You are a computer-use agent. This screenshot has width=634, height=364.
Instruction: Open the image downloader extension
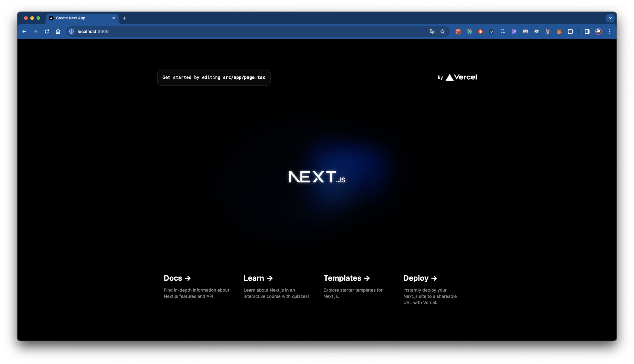(525, 32)
